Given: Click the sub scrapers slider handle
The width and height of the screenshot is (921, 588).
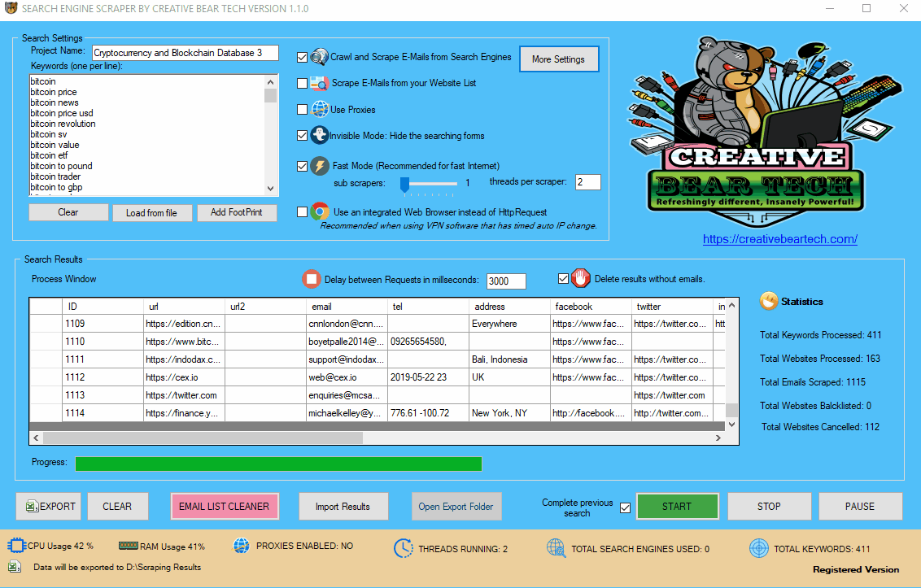Looking at the screenshot, I should (404, 185).
